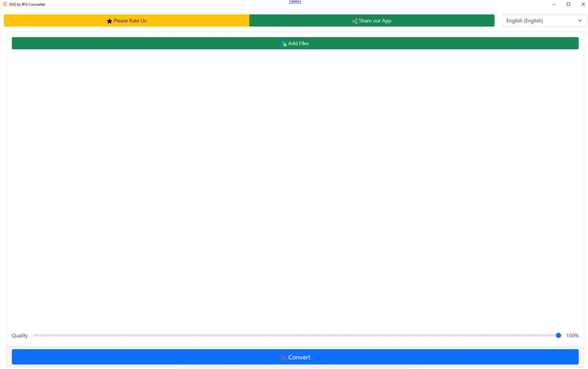Close the SVG to JPG Converter window
Viewport: 588px width, 369px height.
[583, 4]
